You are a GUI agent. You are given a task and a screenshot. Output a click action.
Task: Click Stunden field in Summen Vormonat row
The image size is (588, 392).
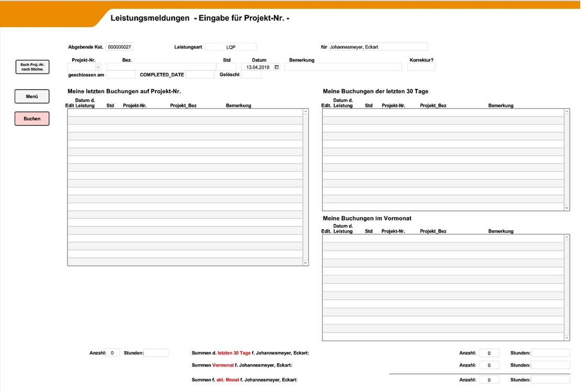pyautogui.click(x=551, y=365)
